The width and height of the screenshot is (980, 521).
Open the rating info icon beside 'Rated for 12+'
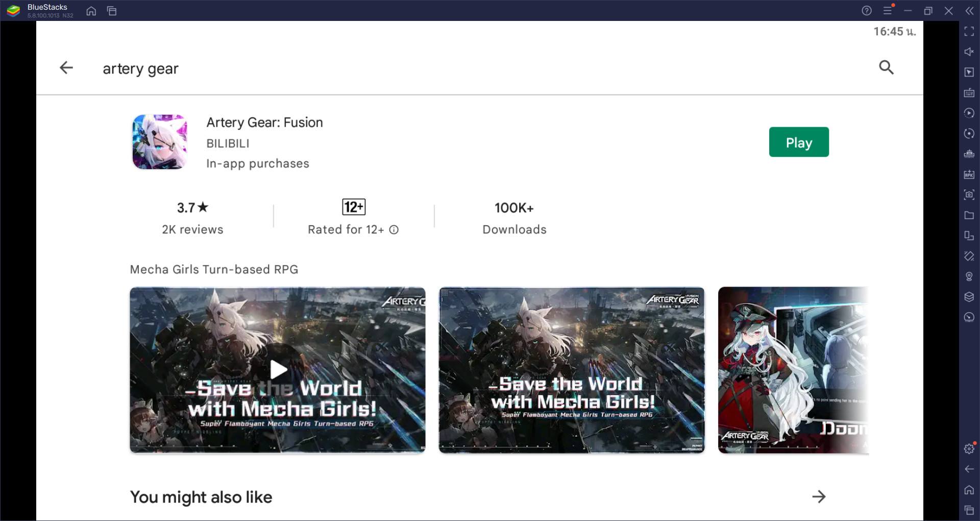tap(394, 230)
